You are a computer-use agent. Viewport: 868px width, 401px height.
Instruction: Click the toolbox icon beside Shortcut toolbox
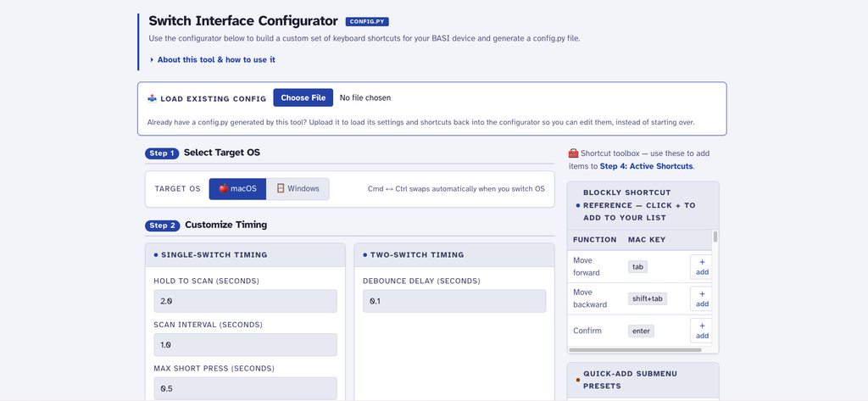pyautogui.click(x=574, y=153)
